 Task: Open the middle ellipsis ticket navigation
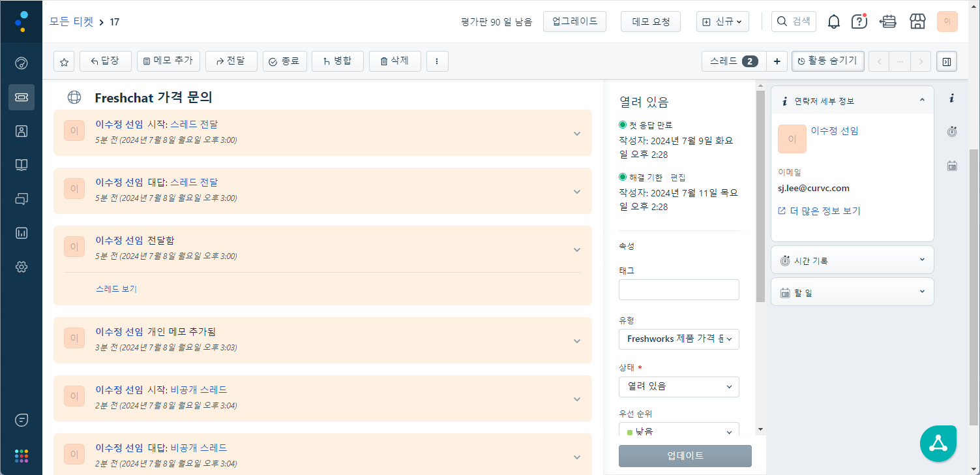tap(900, 61)
